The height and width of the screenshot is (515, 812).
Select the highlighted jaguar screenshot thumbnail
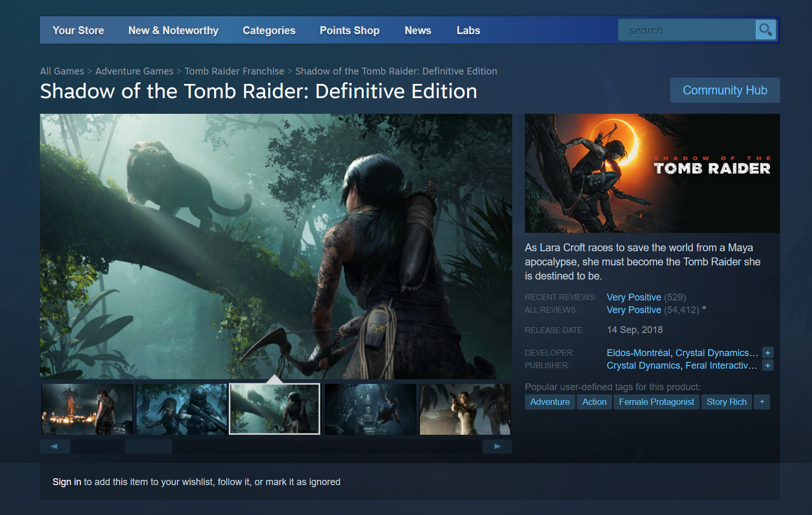click(275, 409)
